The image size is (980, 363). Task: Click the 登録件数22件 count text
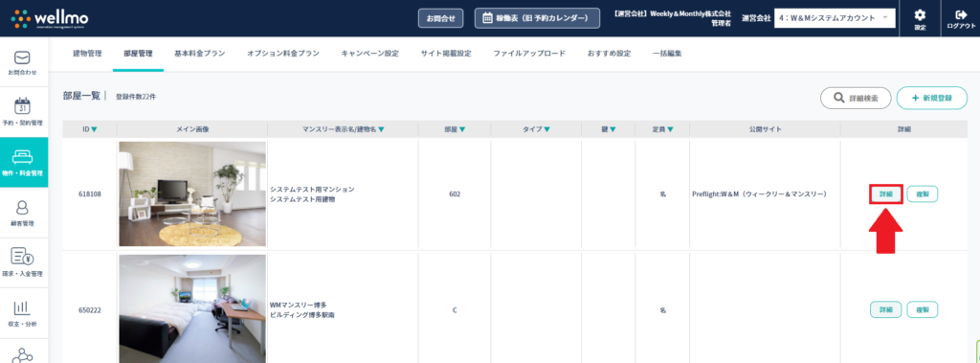point(136,97)
